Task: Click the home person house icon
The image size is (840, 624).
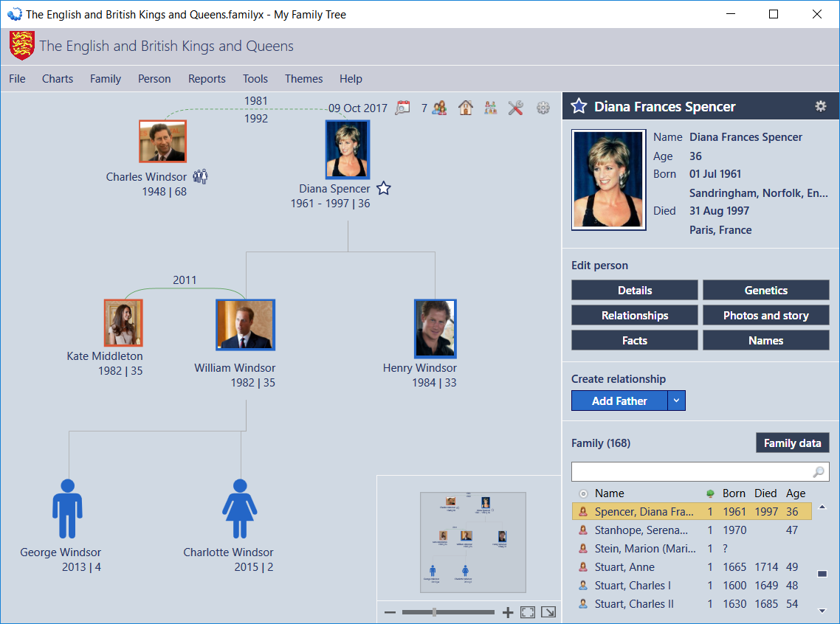Action: pos(465,108)
